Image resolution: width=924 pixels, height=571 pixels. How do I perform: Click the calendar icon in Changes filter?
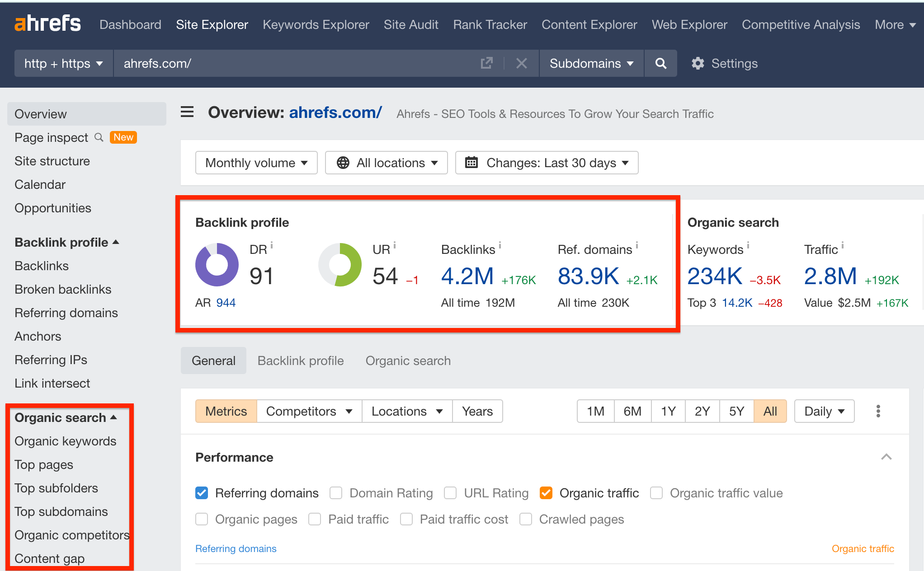471,163
